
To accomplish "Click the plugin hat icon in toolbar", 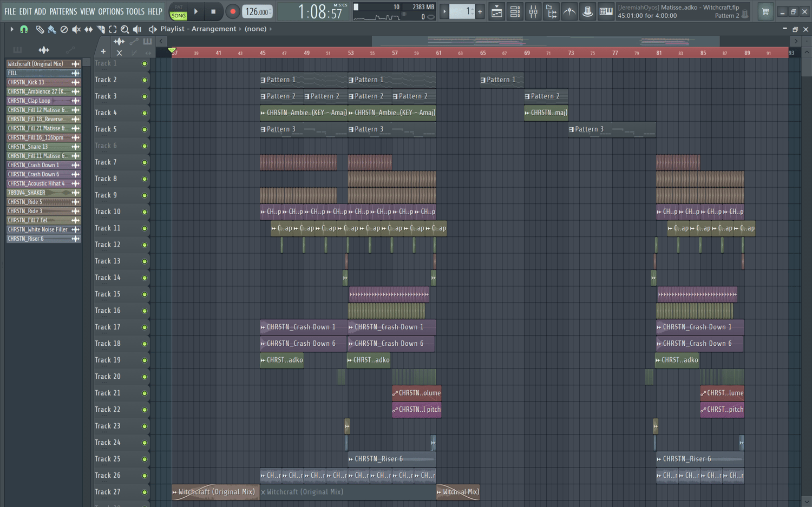I will (587, 11).
